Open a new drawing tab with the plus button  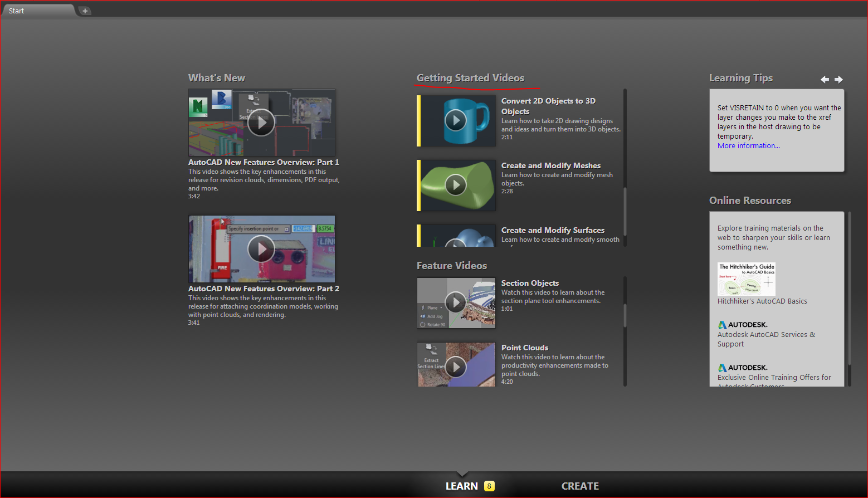[84, 10]
